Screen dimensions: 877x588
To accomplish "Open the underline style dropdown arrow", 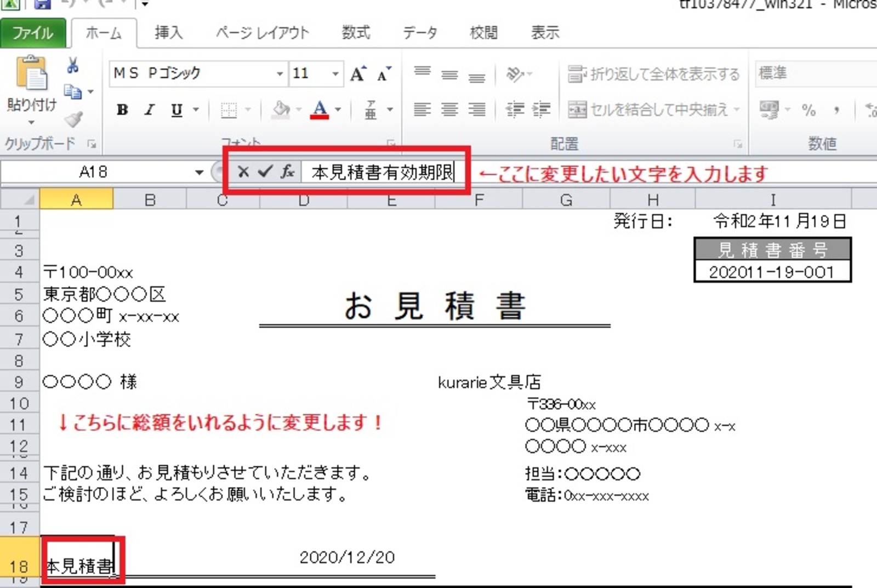I will pos(196,110).
